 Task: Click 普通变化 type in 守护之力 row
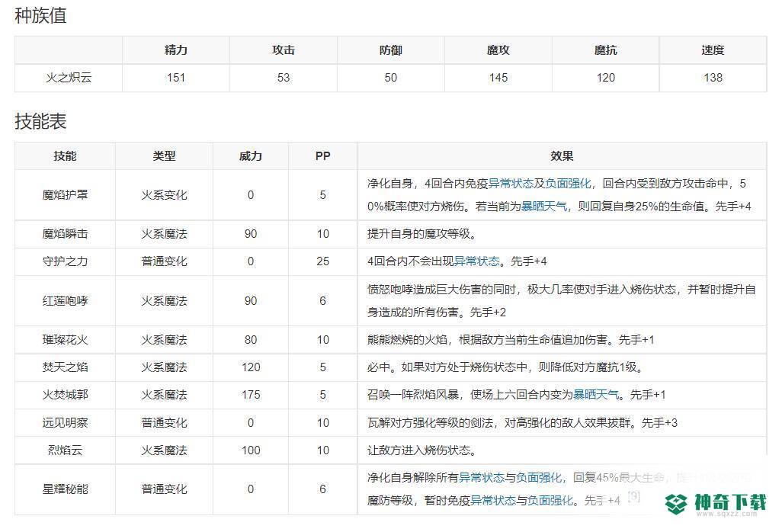click(164, 261)
